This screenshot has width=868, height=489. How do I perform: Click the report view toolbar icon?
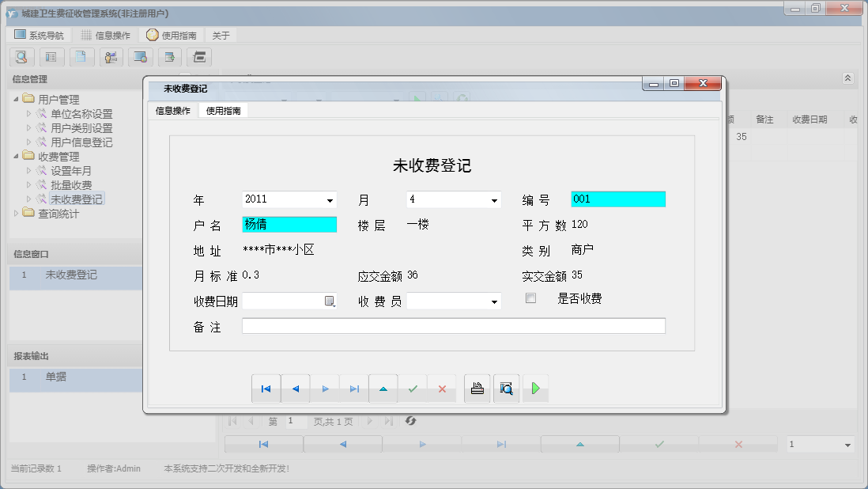(51, 57)
